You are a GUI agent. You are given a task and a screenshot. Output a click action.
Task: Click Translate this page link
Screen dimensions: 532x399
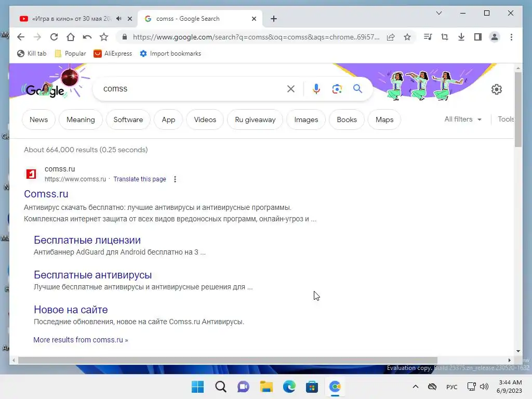[140, 179]
